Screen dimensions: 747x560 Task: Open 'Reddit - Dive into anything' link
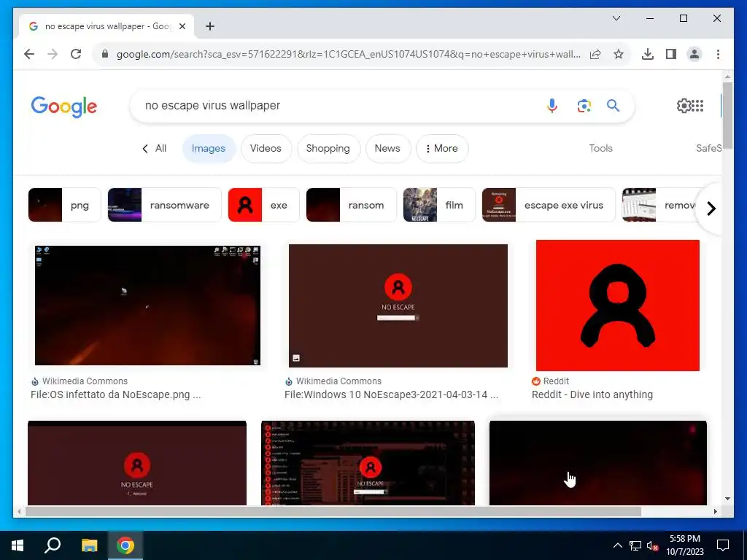click(592, 394)
